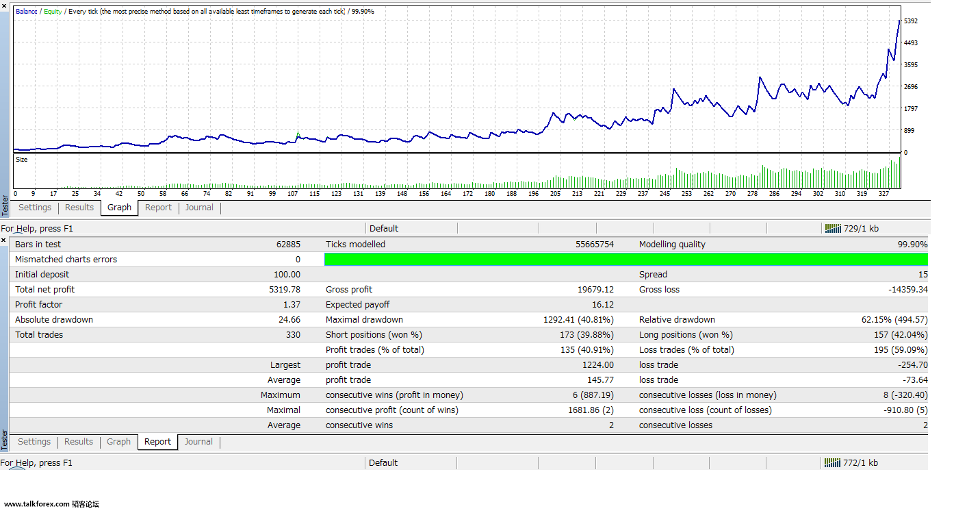Click the Modelling quality label
This screenshot has width=980, height=511.
672,245
